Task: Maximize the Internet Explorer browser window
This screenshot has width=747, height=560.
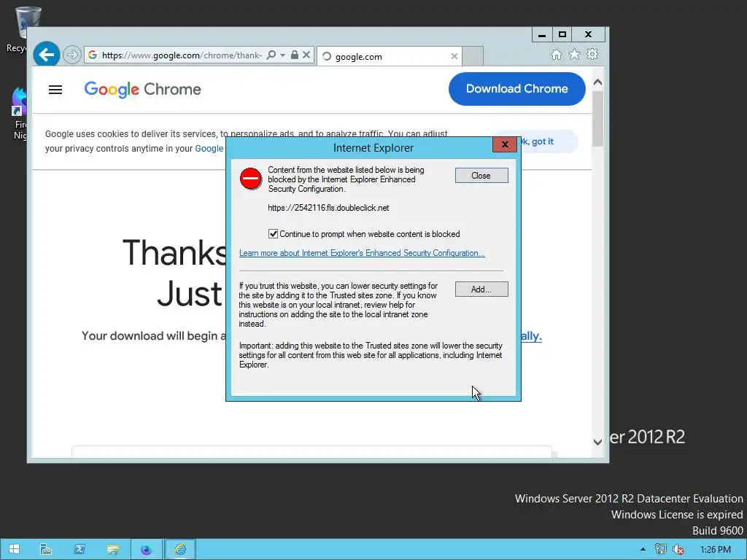Action: coord(562,35)
